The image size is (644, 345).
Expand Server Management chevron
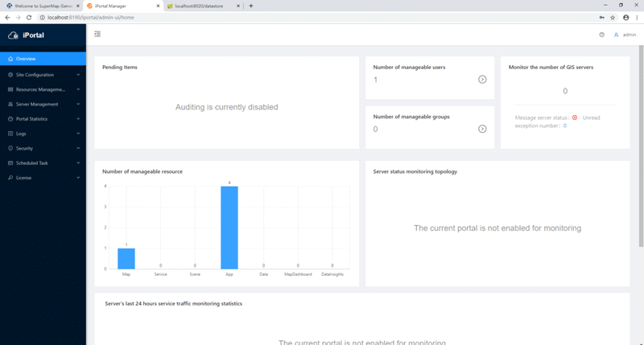pos(78,105)
